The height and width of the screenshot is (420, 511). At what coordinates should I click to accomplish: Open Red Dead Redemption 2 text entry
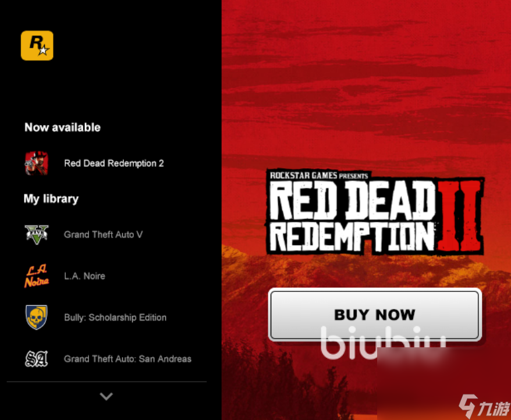click(114, 163)
